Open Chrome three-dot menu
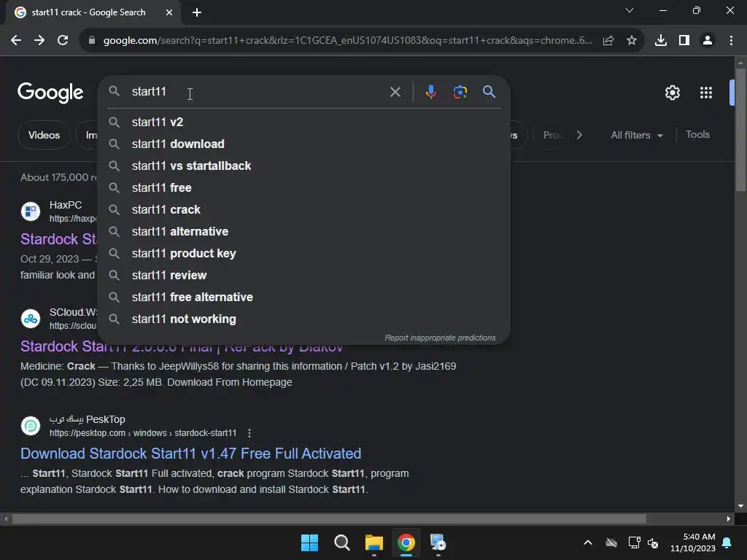 pos(731,41)
